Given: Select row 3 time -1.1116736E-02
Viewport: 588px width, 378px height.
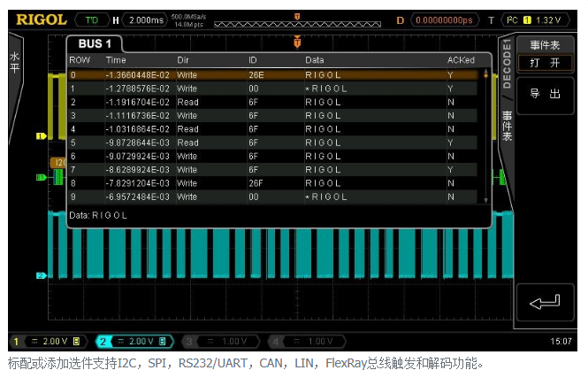Looking at the screenshot, I should 273,116.
